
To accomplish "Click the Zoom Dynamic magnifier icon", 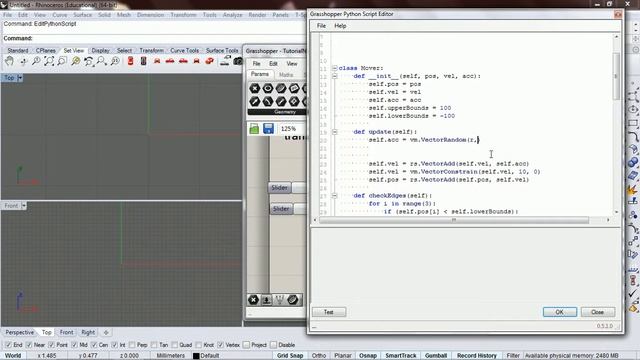I will click(36, 62).
